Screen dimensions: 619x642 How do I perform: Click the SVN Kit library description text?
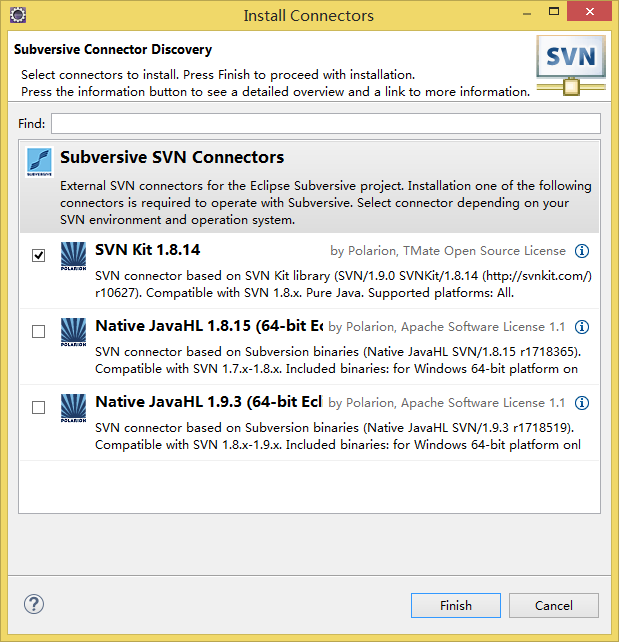(343, 284)
